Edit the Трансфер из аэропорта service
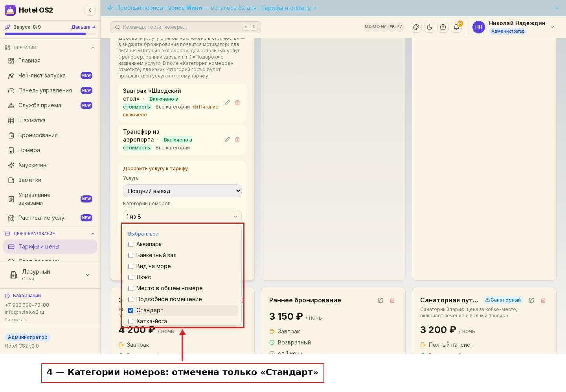The width and height of the screenshot is (566, 392). click(227, 140)
